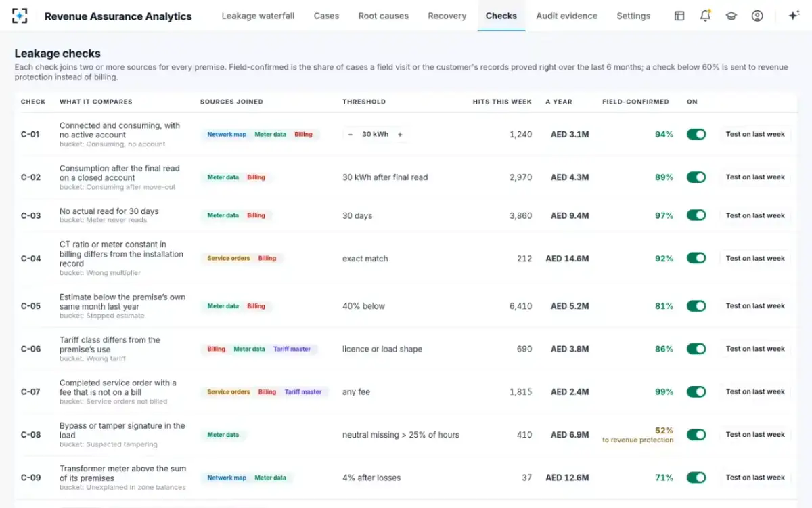
Task: Click the 97% field-confirmed value
Action: (664, 215)
